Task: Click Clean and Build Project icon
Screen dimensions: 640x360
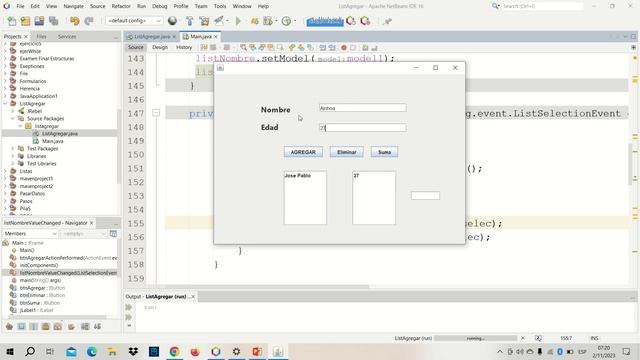Action: click(x=204, y=21)
